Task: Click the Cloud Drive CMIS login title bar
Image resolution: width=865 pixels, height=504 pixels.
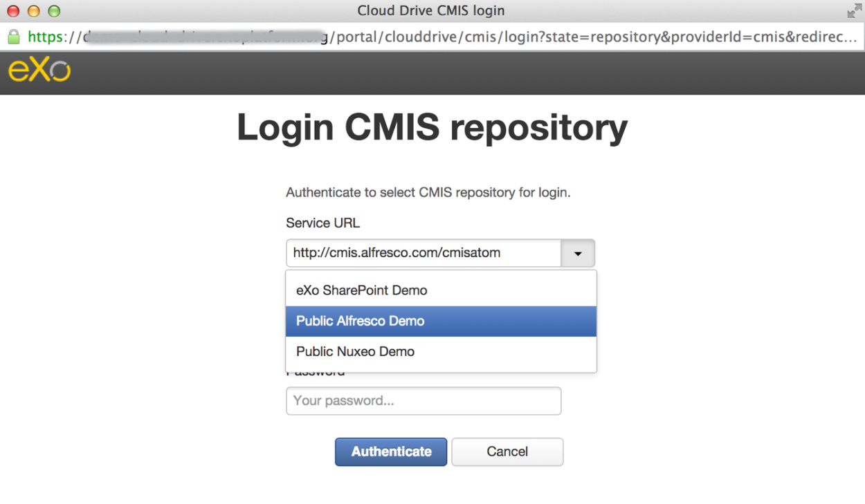Action: point(431,10)
